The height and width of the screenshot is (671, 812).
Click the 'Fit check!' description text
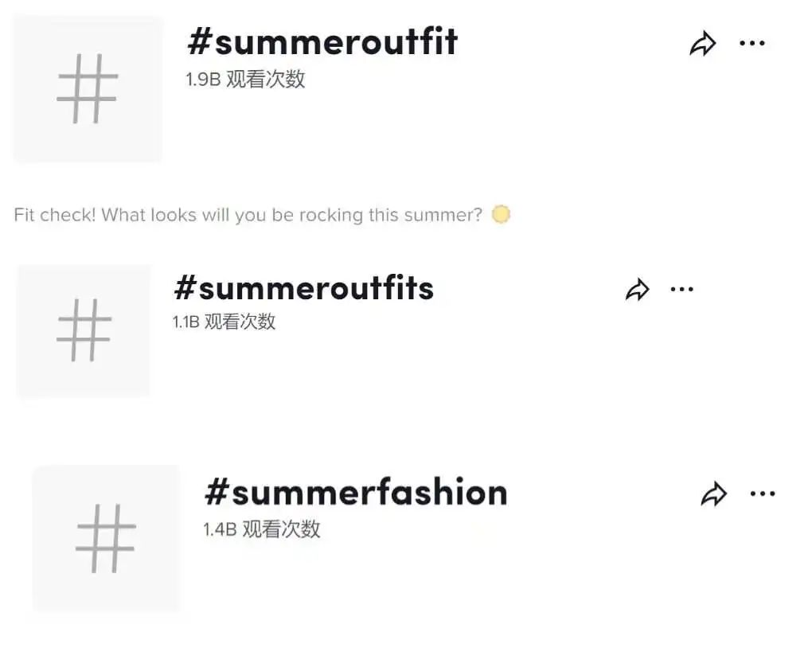click(248, 215)
